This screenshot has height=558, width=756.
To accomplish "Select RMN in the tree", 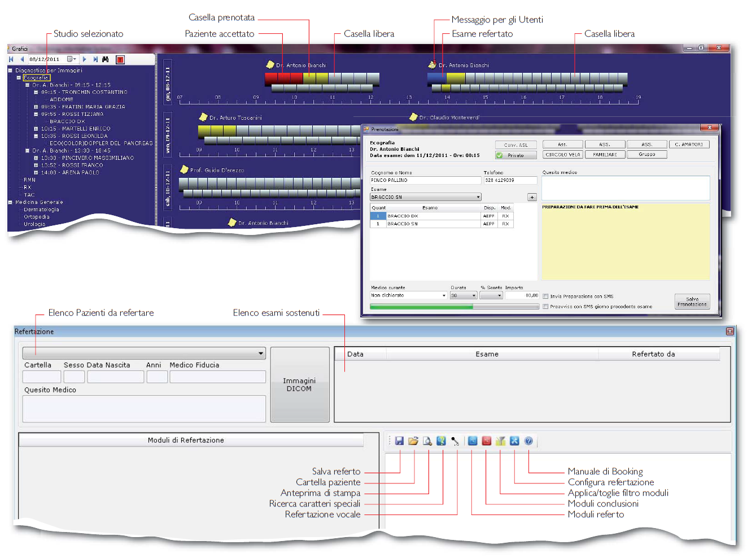I will [x=29, y=180].
